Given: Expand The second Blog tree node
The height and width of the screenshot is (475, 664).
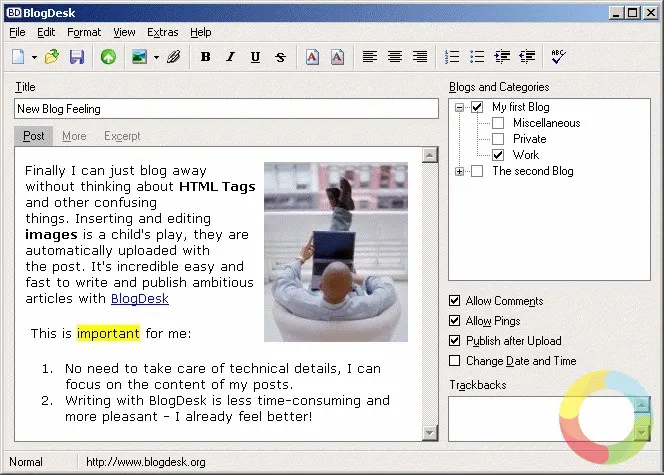Looking at the screenshot, I should pyautogui.click(x=459, y=171).
